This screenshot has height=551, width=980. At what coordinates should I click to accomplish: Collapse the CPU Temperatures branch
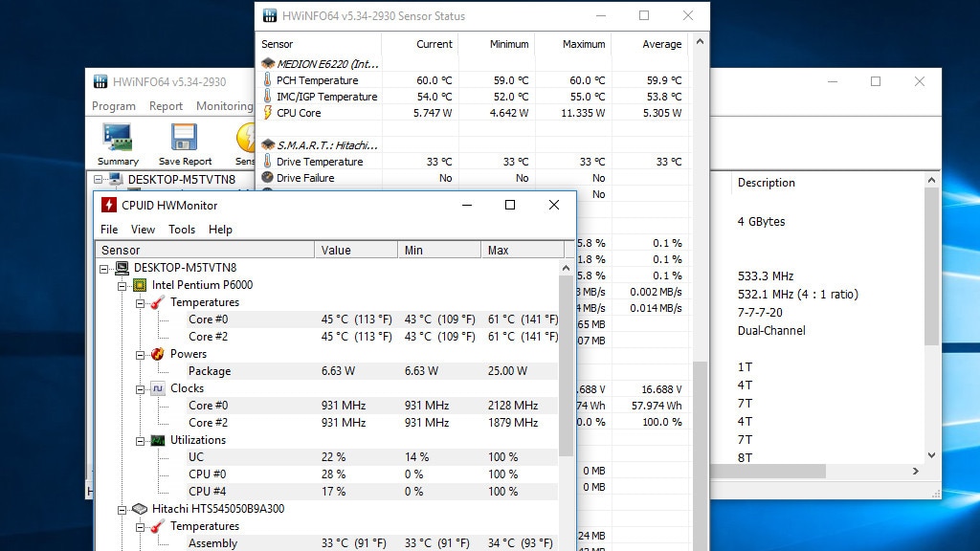(x=140, y=303)
